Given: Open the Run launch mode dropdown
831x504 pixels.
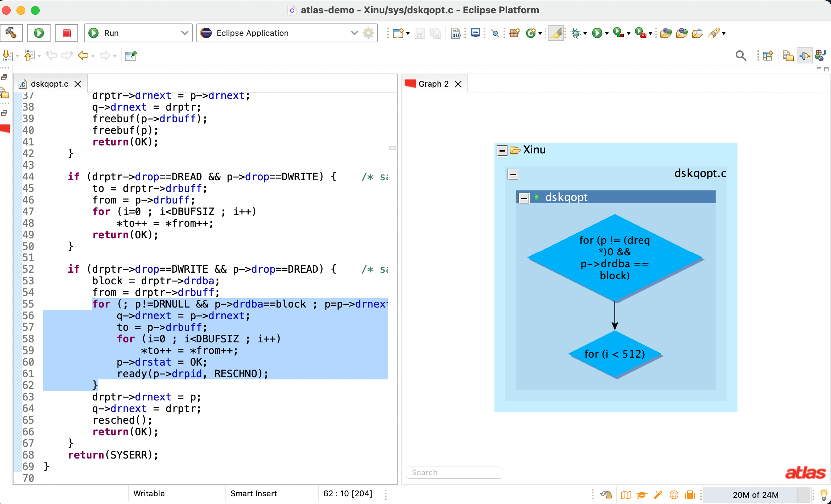Looking at the screenshot, I should point(138,33).
